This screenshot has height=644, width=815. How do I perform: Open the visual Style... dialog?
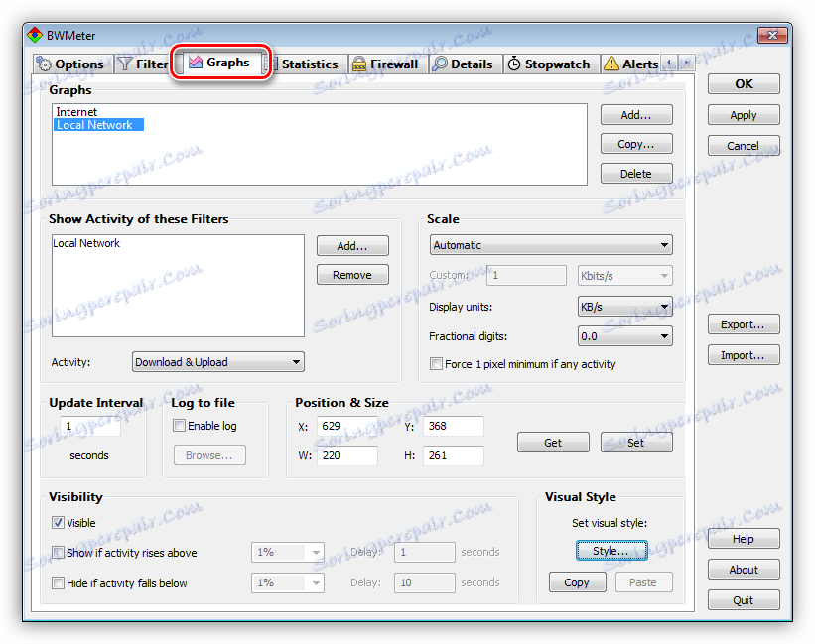(611, 551)
